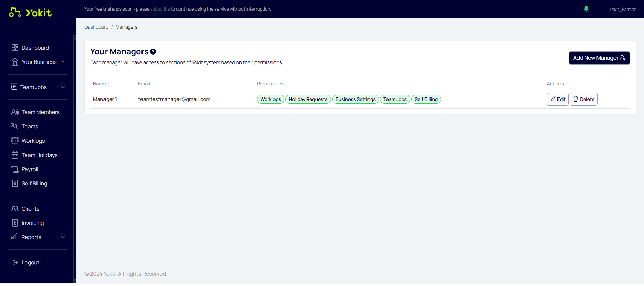Open Team Holidays menu item
This screenshot has width=644, height=286.
click(39, 155)
